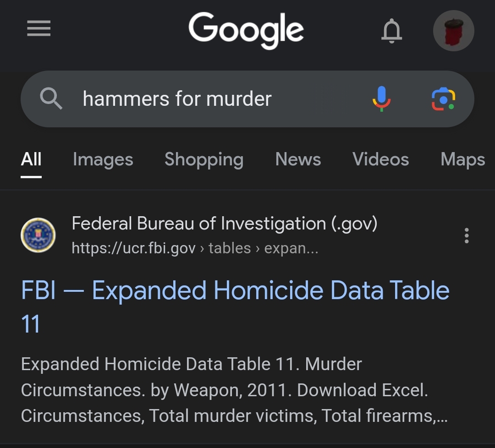Screen dimensions: 495x448
Task: Show the Videos tab results
Action: (x=380, y=159)
